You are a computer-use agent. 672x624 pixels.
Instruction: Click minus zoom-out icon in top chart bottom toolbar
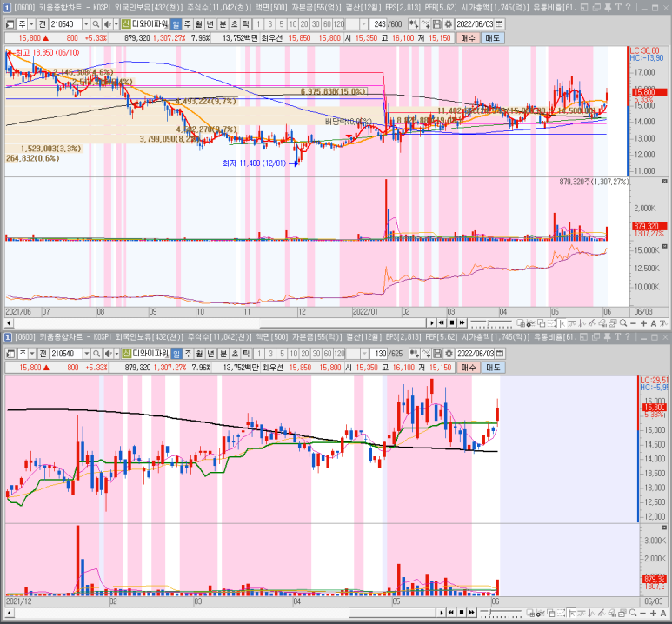633,323
